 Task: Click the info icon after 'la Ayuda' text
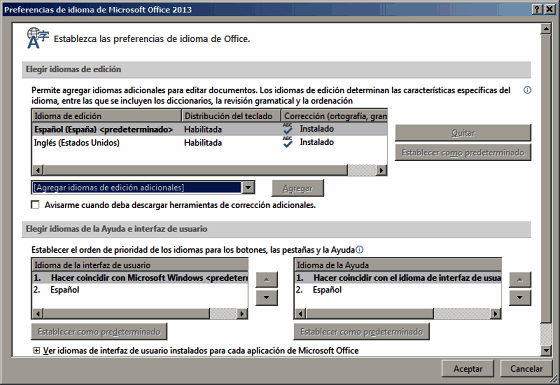360,250
